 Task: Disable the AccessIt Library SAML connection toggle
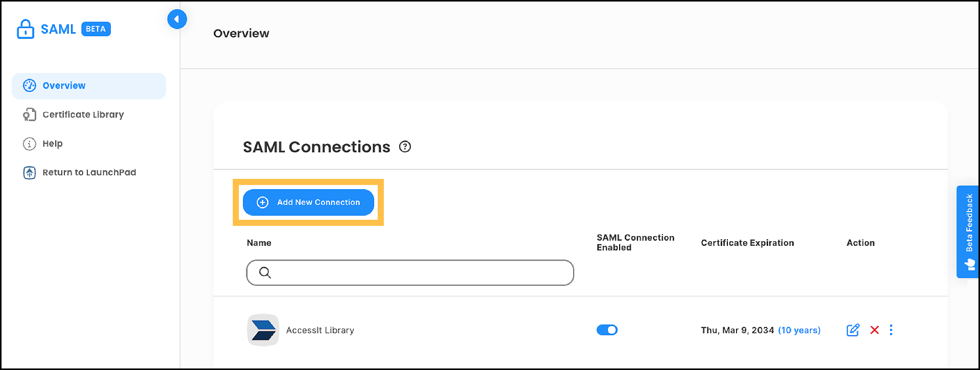coord(607,330)
